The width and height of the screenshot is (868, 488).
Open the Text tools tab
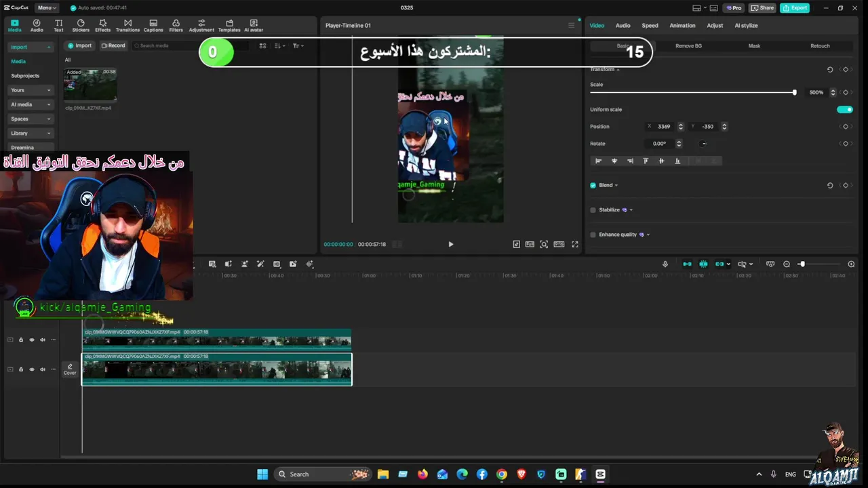[x=58, y=26]
